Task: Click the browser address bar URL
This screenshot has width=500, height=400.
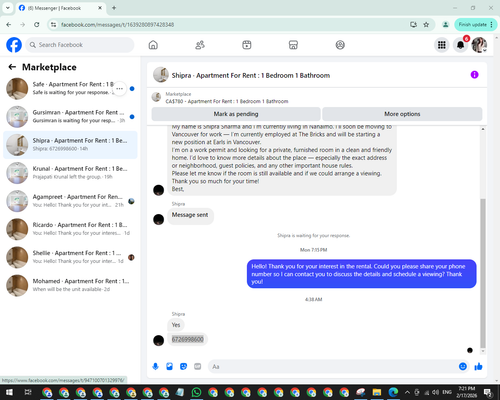Action: [117, 25]
